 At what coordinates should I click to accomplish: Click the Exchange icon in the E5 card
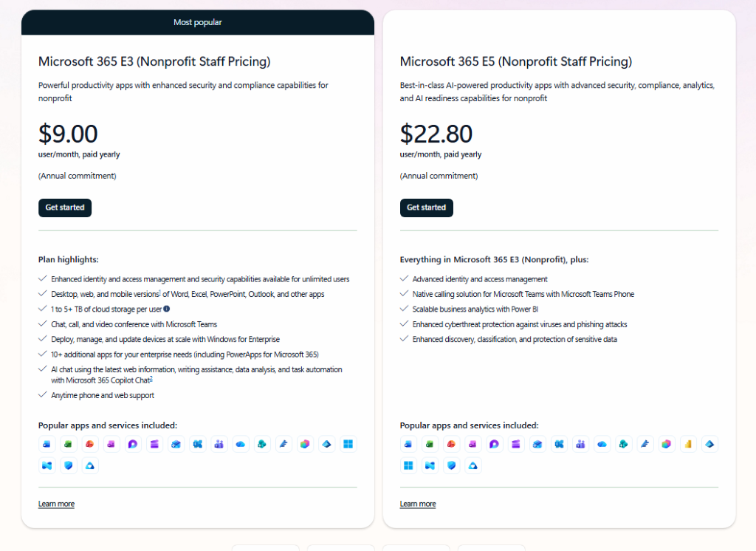click(559, 444)
